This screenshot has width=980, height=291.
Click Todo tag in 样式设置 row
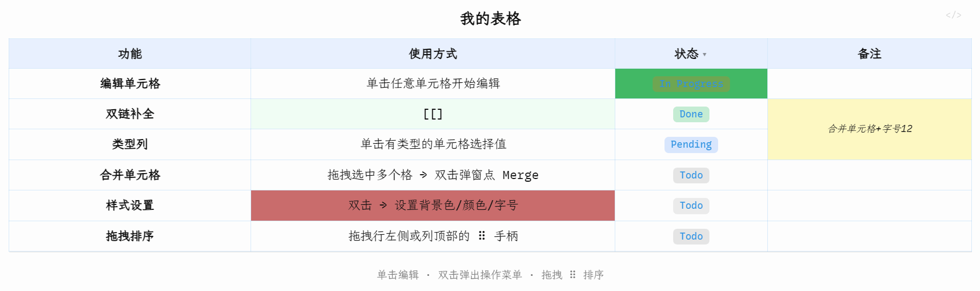click(x=691, y=206)
